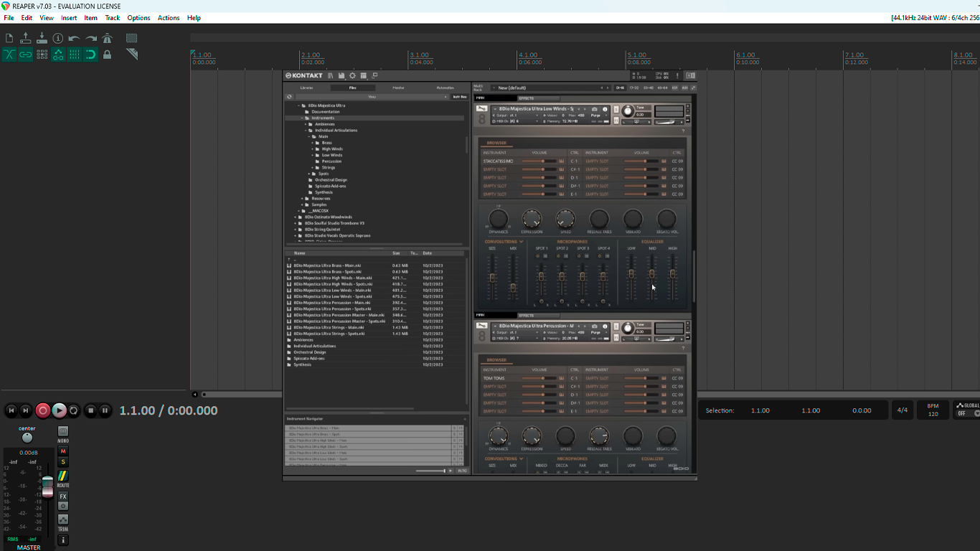Click the Low Winds BROWSER tab
This screenshot has width=980, height=551.
(496, 143)
